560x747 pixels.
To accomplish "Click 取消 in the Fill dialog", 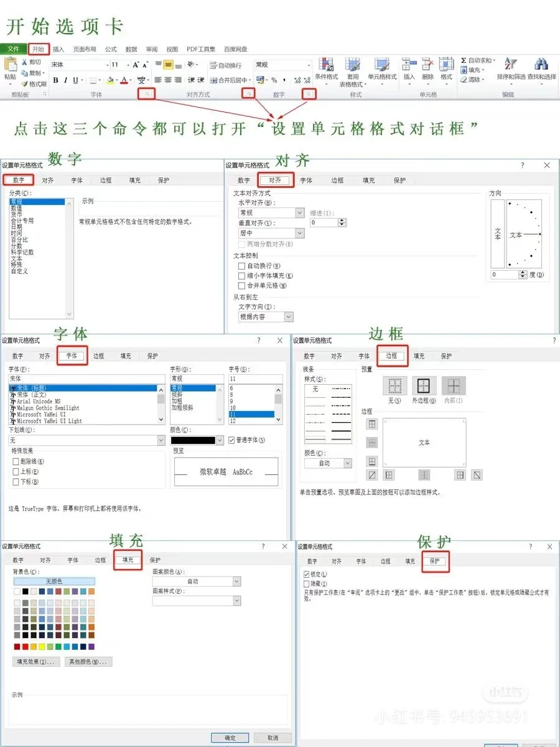I will click(x=272, y=738).
